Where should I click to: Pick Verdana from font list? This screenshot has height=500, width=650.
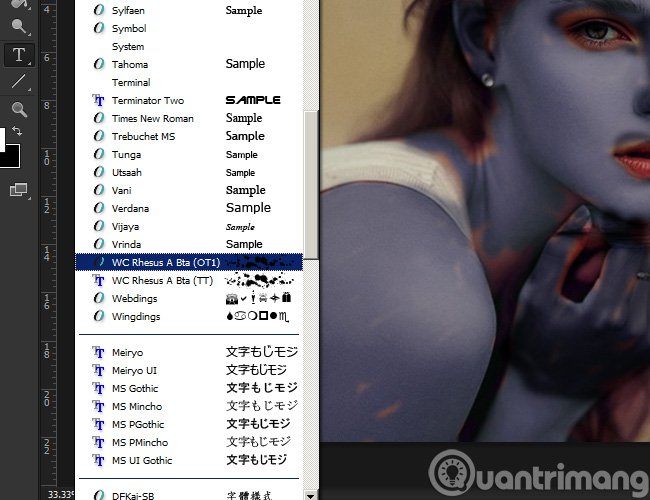pyautogui.click(x=189, y=209)
